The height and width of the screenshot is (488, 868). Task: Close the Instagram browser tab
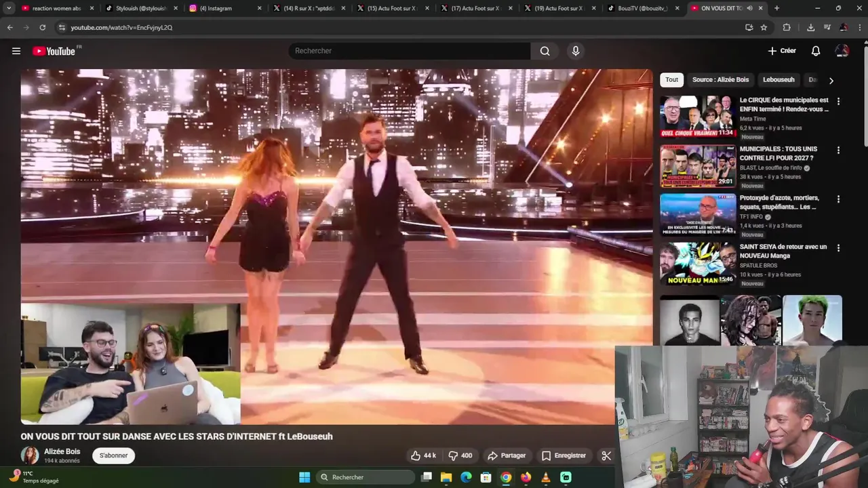(x=259, y=8)
